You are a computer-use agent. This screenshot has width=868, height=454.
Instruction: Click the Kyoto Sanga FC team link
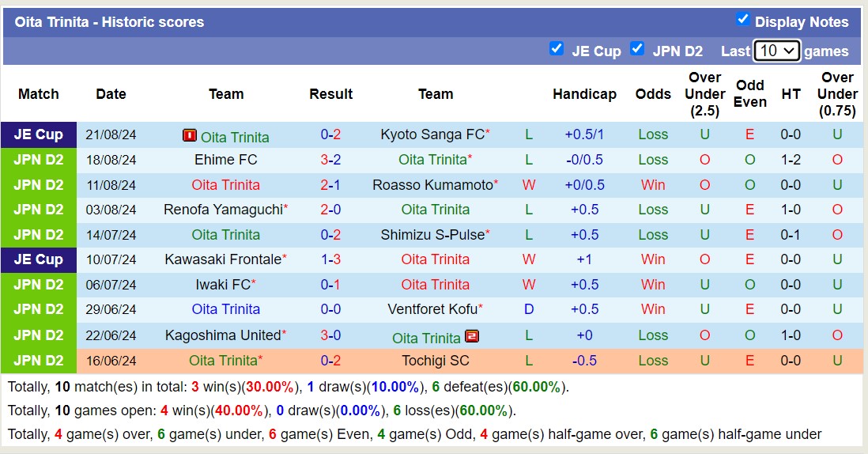click(x=432, y=134)
